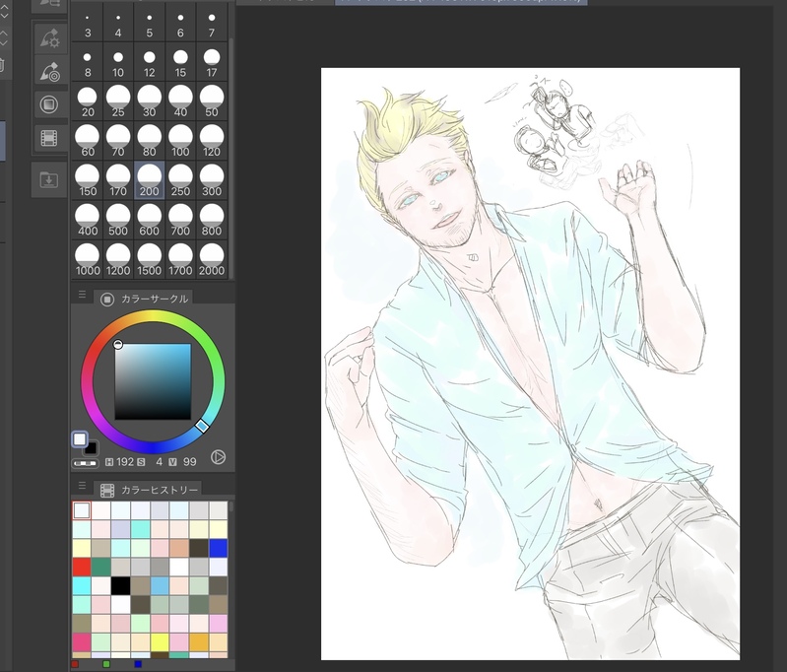Switch brush size to 170
The height and width of the screenshot is (672, 787).
[118, 180]
